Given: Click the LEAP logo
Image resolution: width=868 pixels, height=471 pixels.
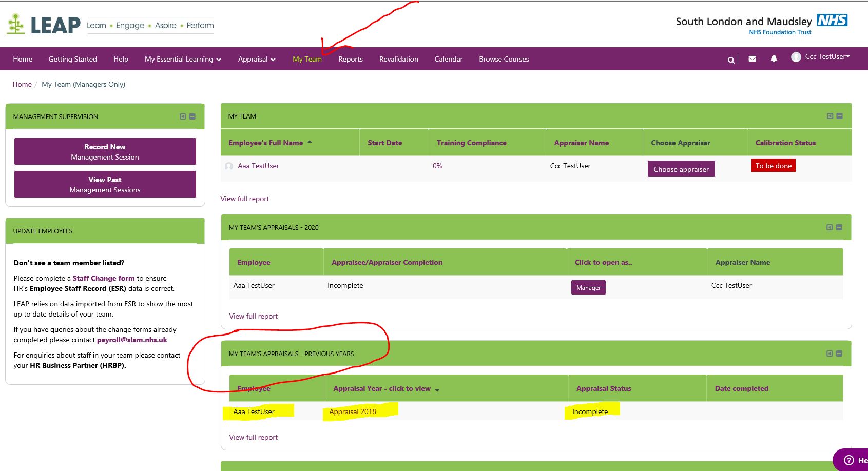Looking at the screenshot, I should click(x=44, y=24).
